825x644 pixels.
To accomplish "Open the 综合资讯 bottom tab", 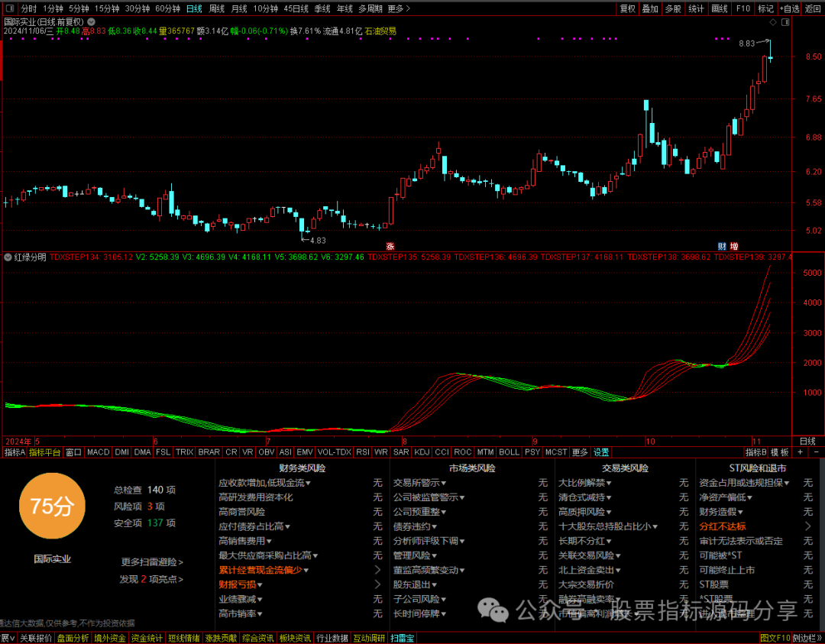I will [x=258, y=638].
